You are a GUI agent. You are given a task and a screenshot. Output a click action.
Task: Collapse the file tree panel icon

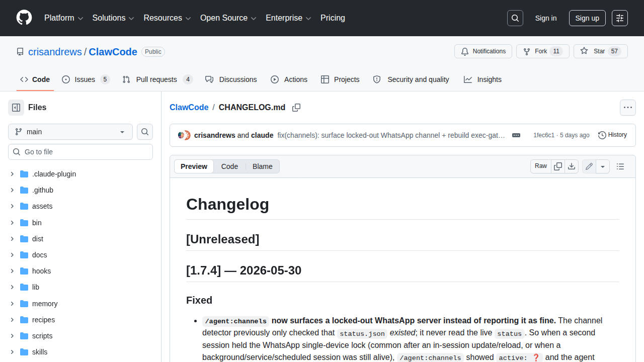tap(16, 108)
